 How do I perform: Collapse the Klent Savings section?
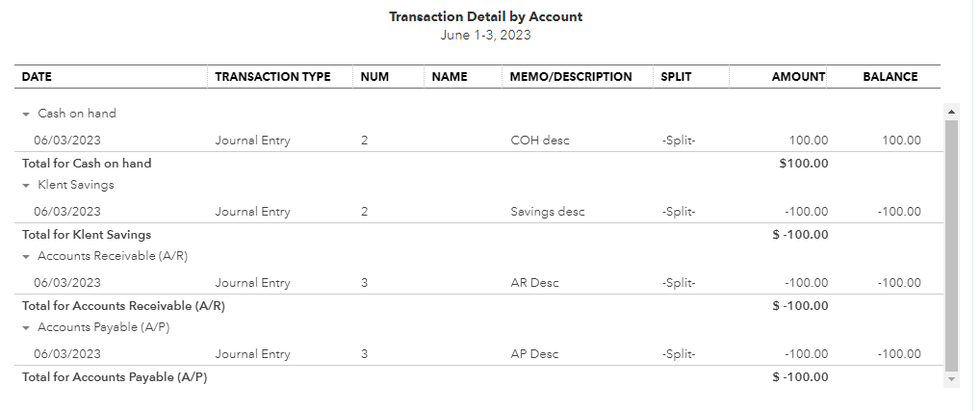tap(26, 186)
